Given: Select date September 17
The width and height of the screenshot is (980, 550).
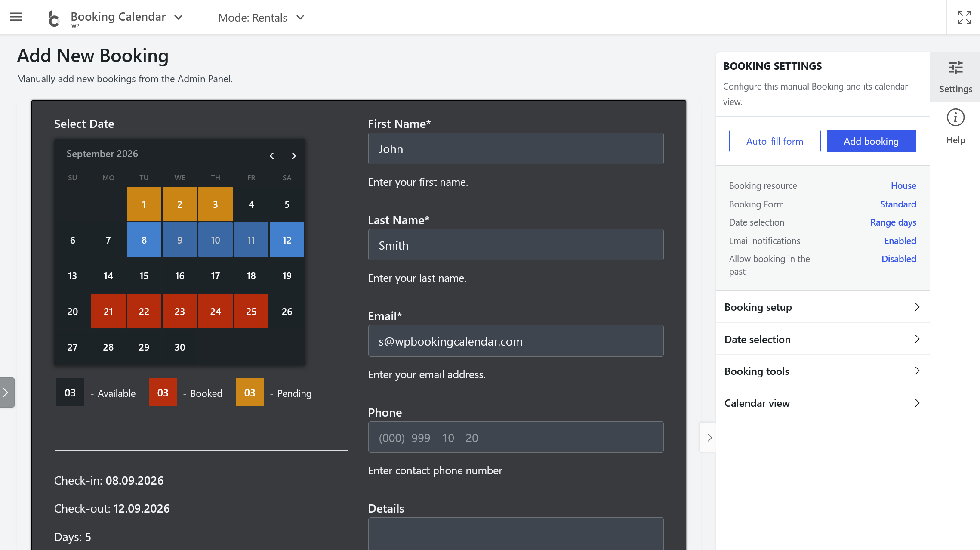Looking at the screenshot, I should tap(216, 275).
